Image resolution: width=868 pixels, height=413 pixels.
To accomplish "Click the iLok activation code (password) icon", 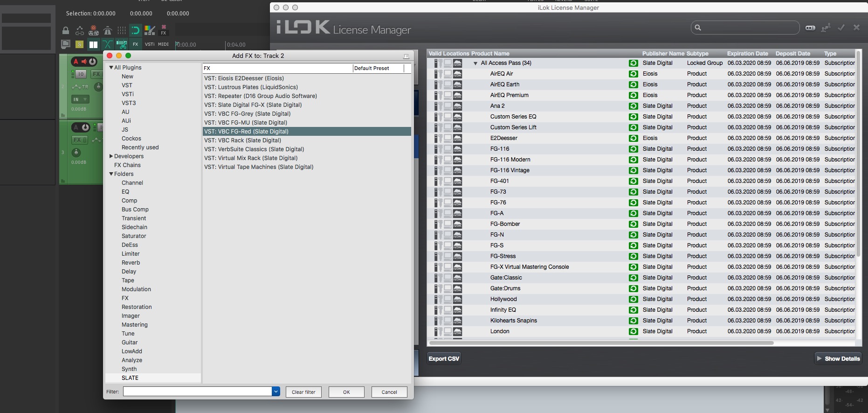I will 811,28.
